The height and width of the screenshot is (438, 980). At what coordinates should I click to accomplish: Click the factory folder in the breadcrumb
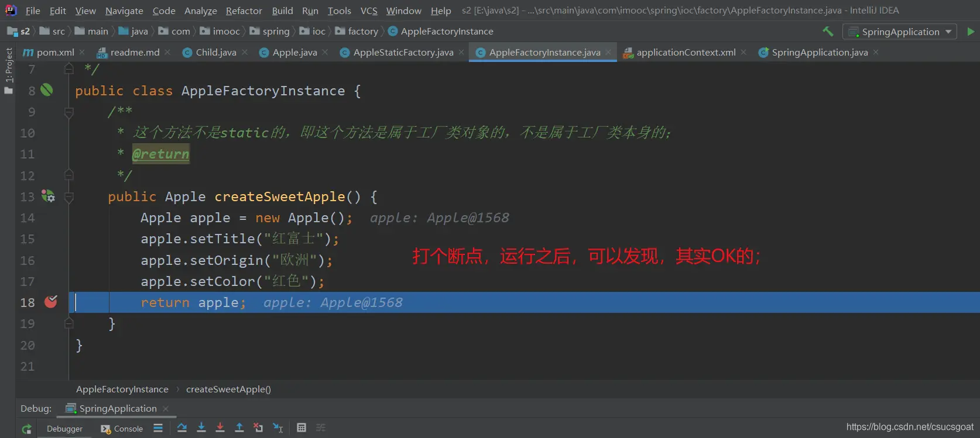point(362,32)
